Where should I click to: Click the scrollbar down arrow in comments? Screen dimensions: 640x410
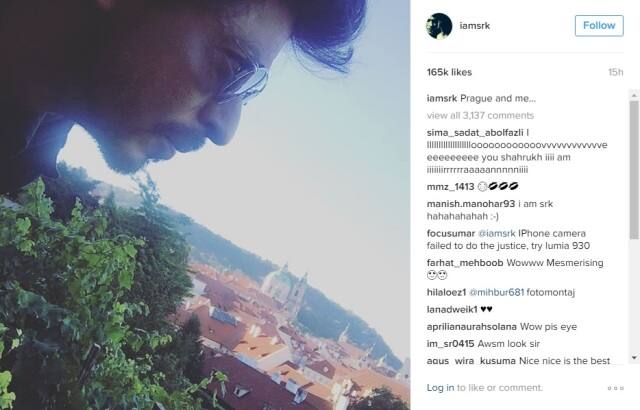(x=634, y=358)
